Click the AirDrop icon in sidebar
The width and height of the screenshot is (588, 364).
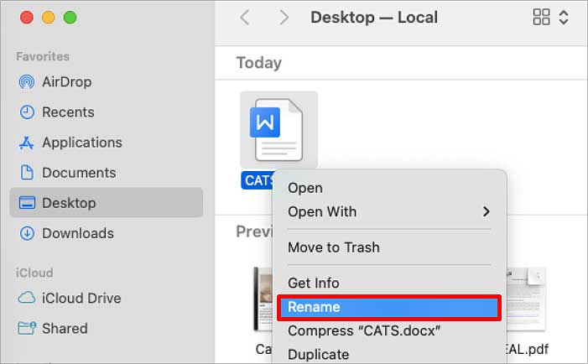27,82
